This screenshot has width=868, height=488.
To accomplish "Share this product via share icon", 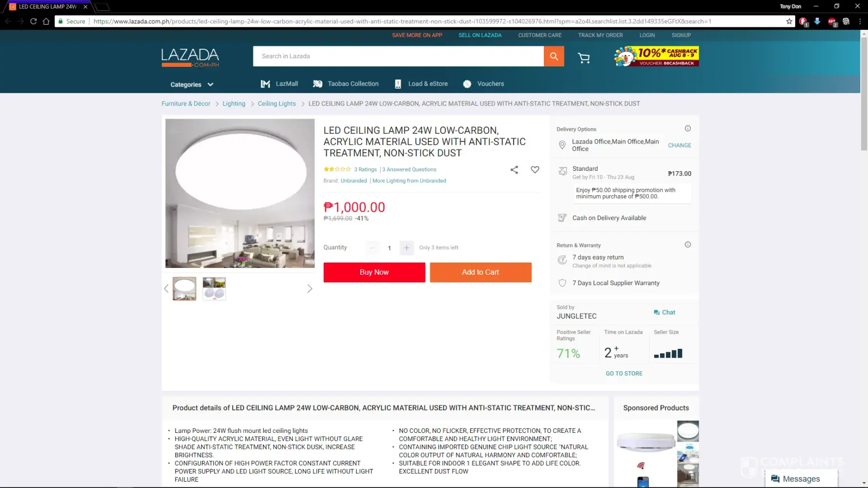I will pyautogui.click(x=514, y=169).
